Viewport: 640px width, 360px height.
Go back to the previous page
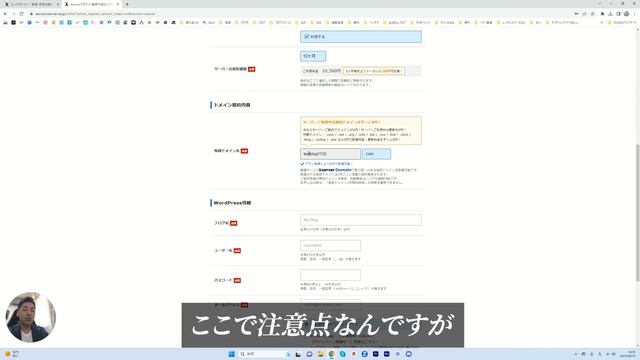5,14
